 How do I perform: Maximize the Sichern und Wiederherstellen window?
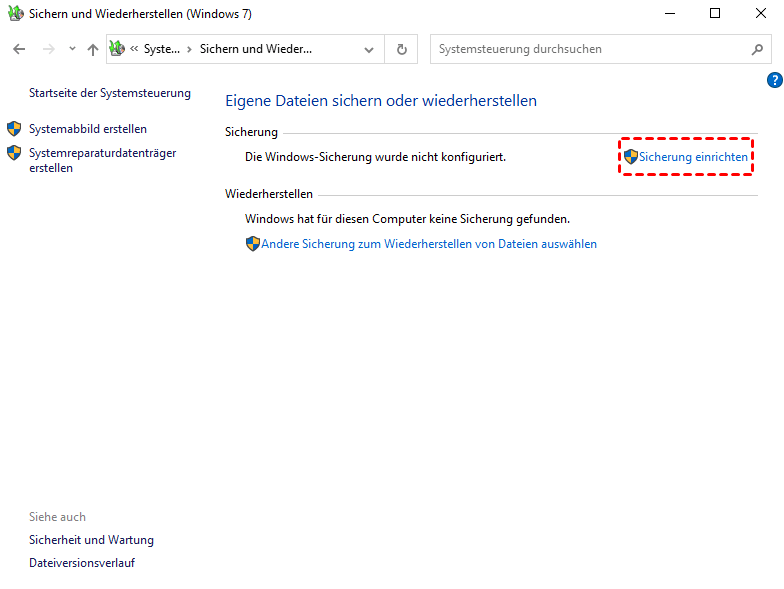(715, 14)
